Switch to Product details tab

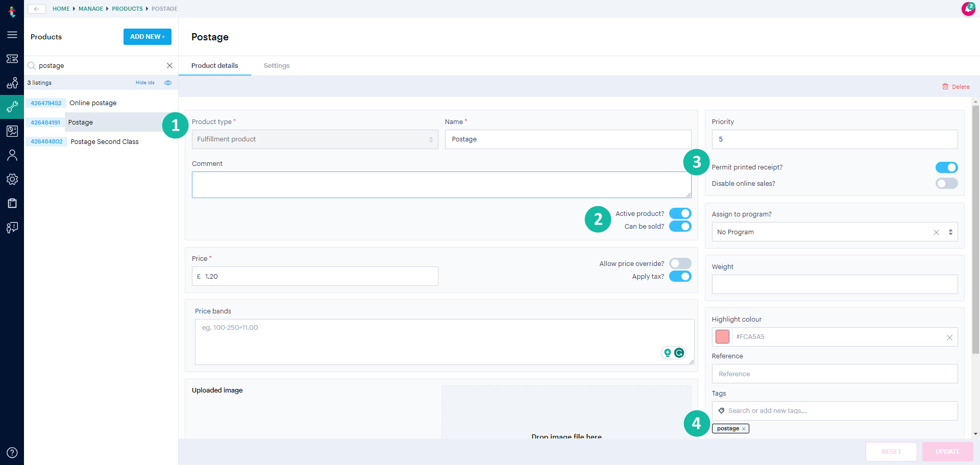click(x=214, y=65)
